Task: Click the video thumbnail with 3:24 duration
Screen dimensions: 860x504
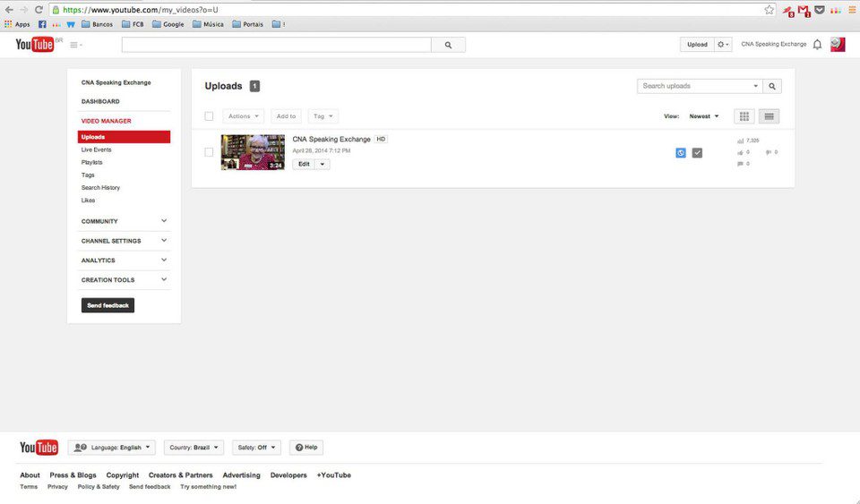Action: pyautogui.click(x=253, y=152)
